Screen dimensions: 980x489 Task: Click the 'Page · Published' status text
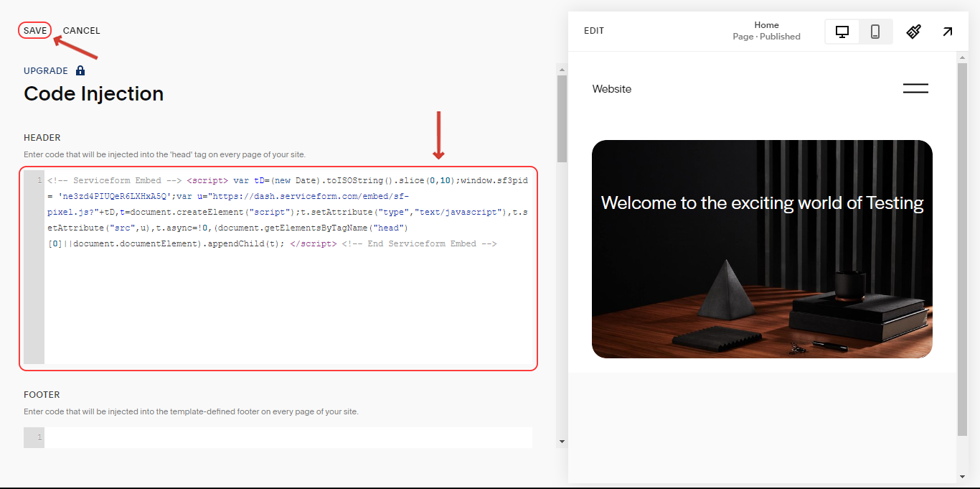[767, 37]
